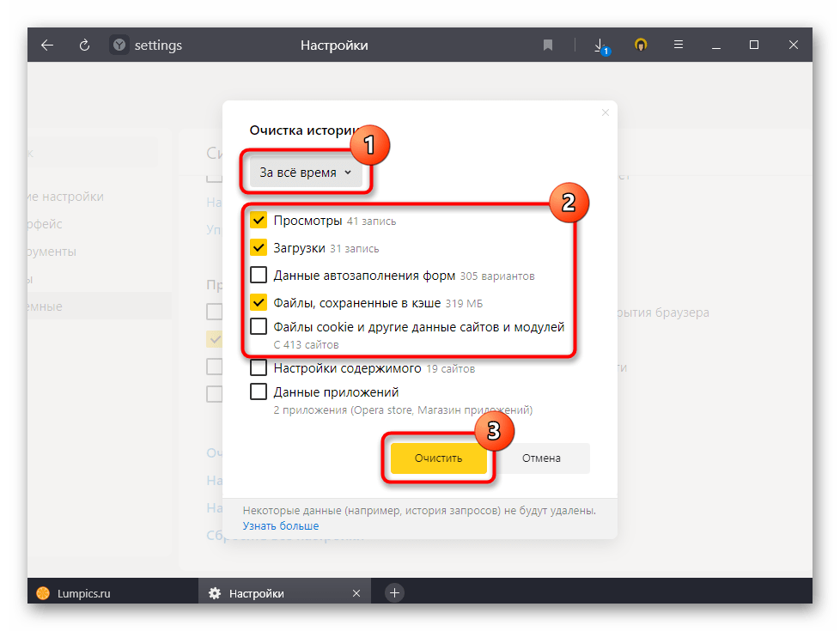Close the Настройки tab
This screenshot has height=631, width=840.
(356, 593)
